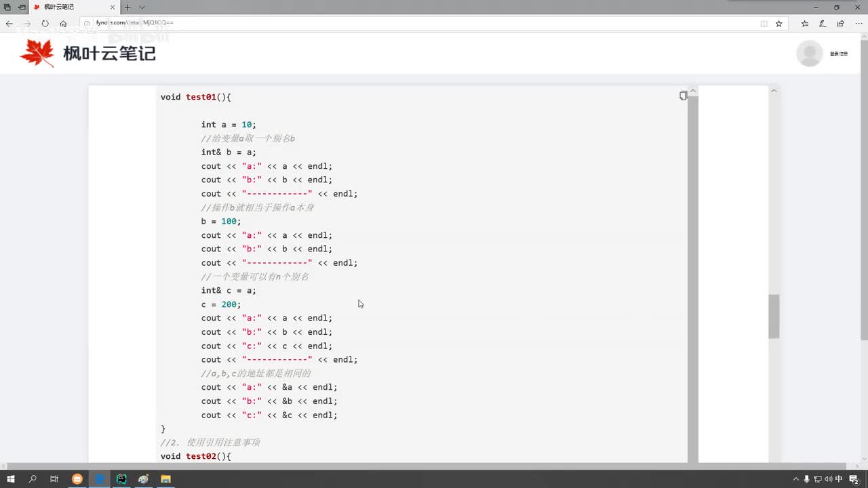Screen dimensions: 868x488
Task: Show hidden system tray icons
Action: [x=796, y=479]
